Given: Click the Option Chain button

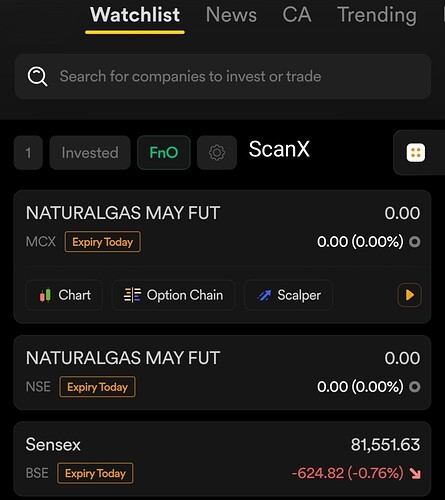Looking at the screenshot, I should click(x=173, y=295).
